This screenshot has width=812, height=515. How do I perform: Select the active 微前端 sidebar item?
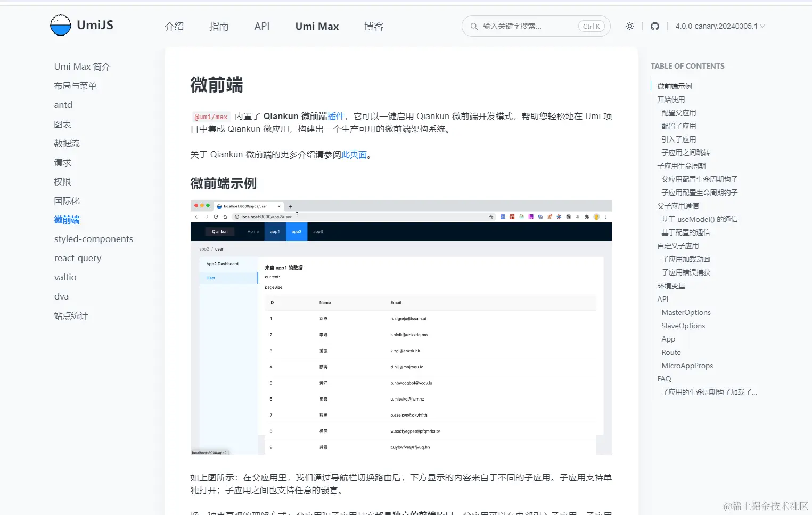[67, 220]
